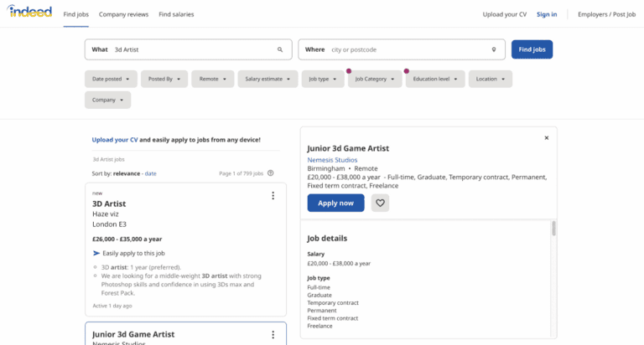Close the job details panel
644x345 pixels.
(x=547, y=138)
